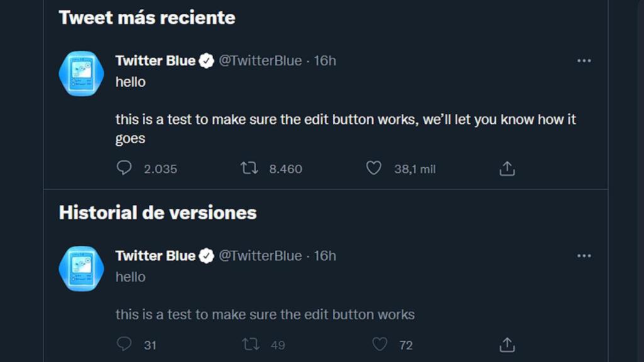
Task: Reply to the original tweet in version history
Action: pyautogui.click(x=124, y=344)
